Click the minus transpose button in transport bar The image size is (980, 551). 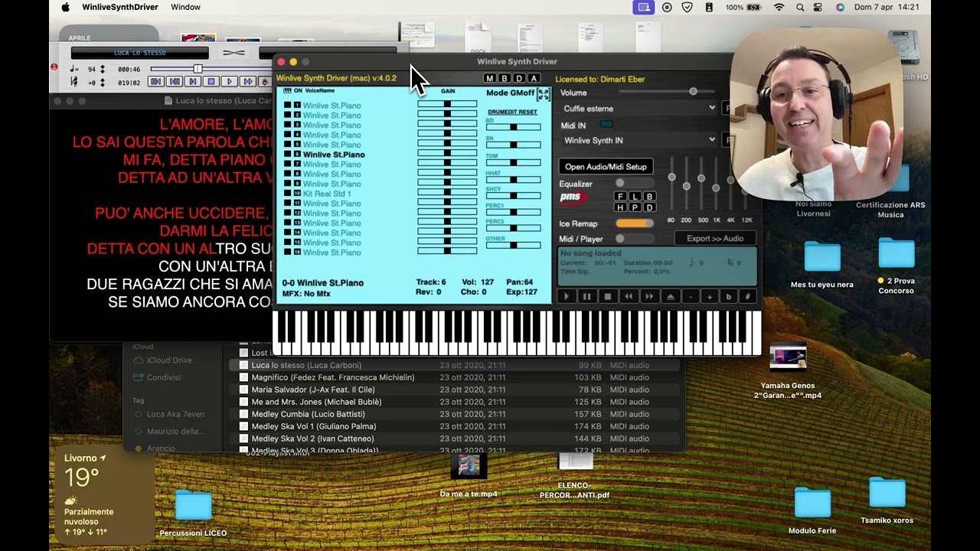click(x=690, y=296)
